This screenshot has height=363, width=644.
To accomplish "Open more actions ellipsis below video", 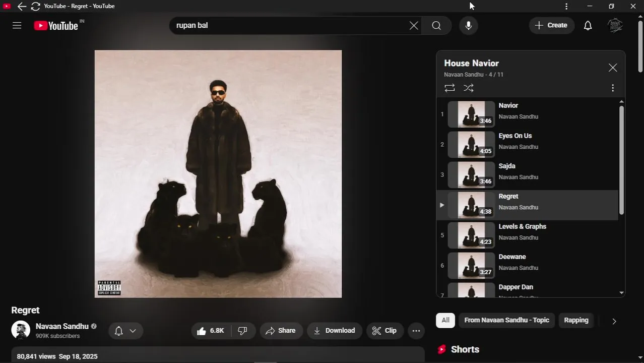I will point(416,331).
